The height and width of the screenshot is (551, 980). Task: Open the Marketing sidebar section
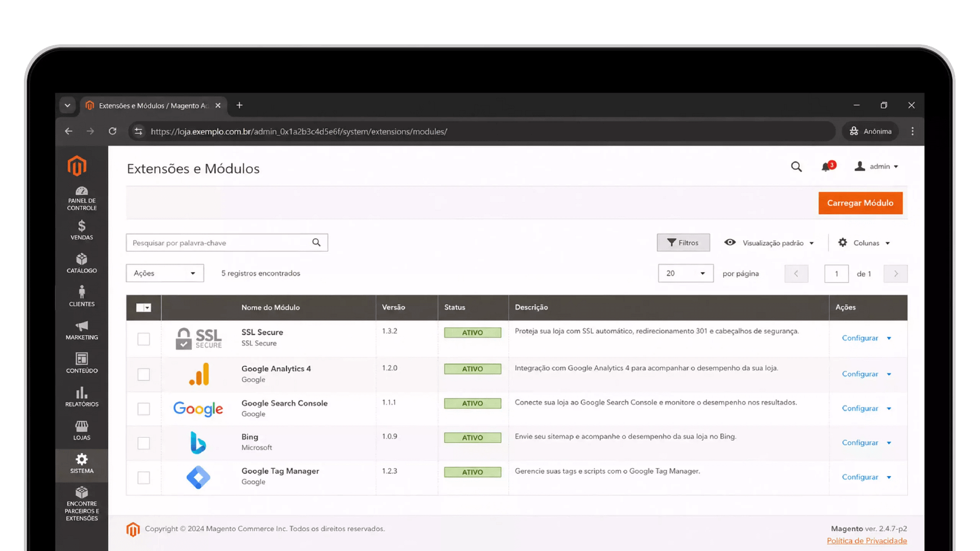pyautogui.click(x=82, y=330)
